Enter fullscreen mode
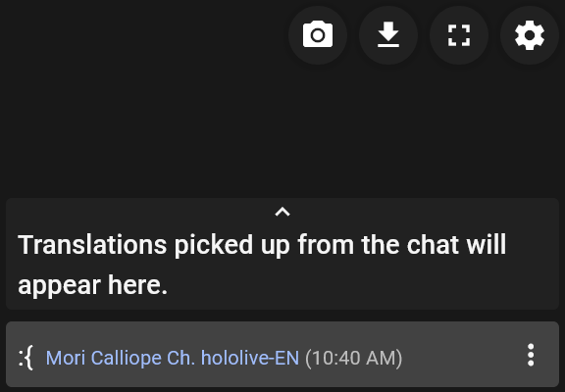Screen dimensions: 565x392 point(459,35)
